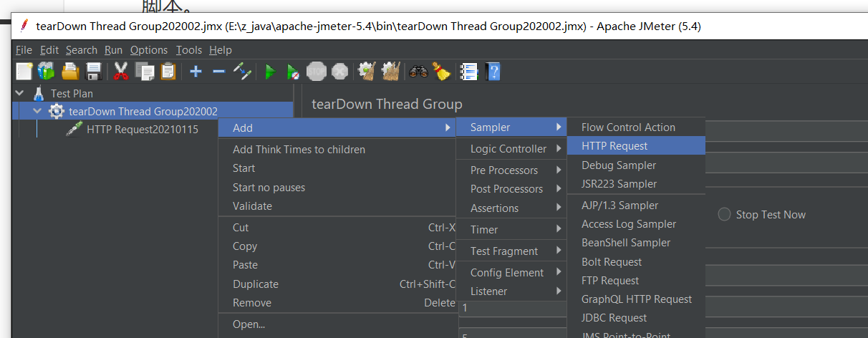Open the Pre Processors submenu

coord(511,170)
